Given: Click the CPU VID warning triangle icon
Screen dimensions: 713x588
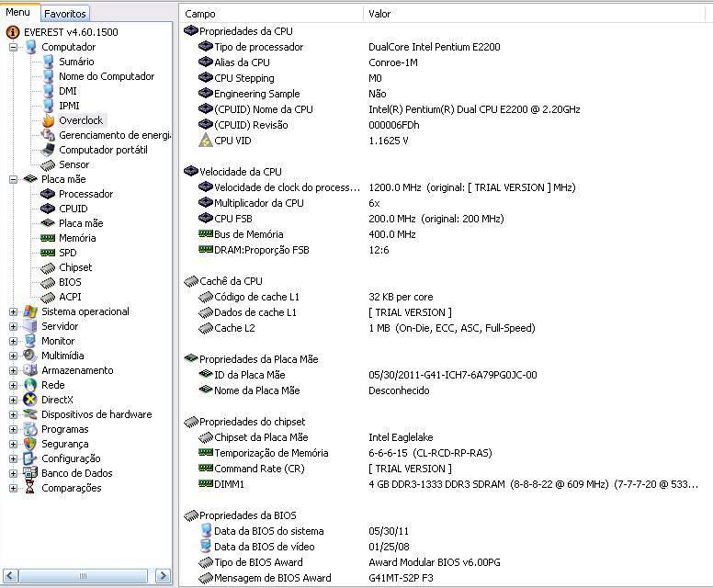Looking at the screenshot, I should 206,141.
